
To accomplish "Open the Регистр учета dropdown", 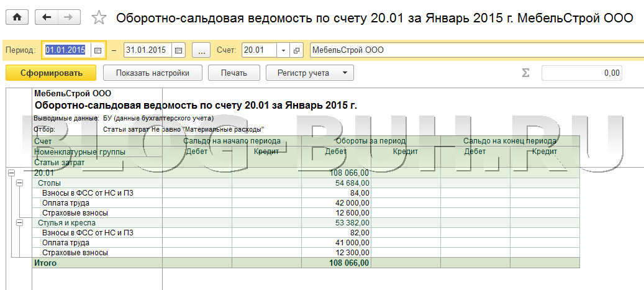I will [309, 73].
